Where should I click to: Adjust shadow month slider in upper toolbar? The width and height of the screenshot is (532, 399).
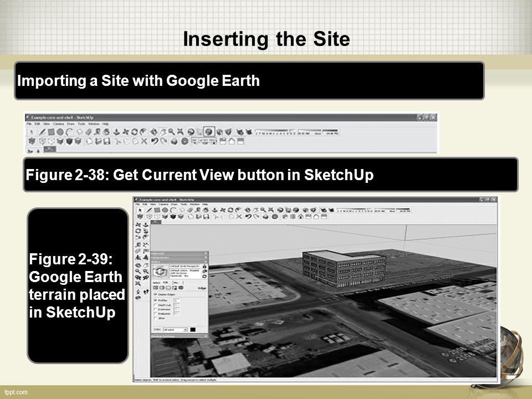pyautogui.click(x=275, y=132)
